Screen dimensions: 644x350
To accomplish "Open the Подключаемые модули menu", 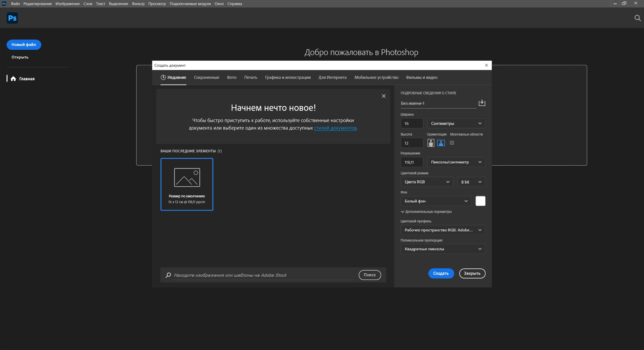I will pos(190,4).
